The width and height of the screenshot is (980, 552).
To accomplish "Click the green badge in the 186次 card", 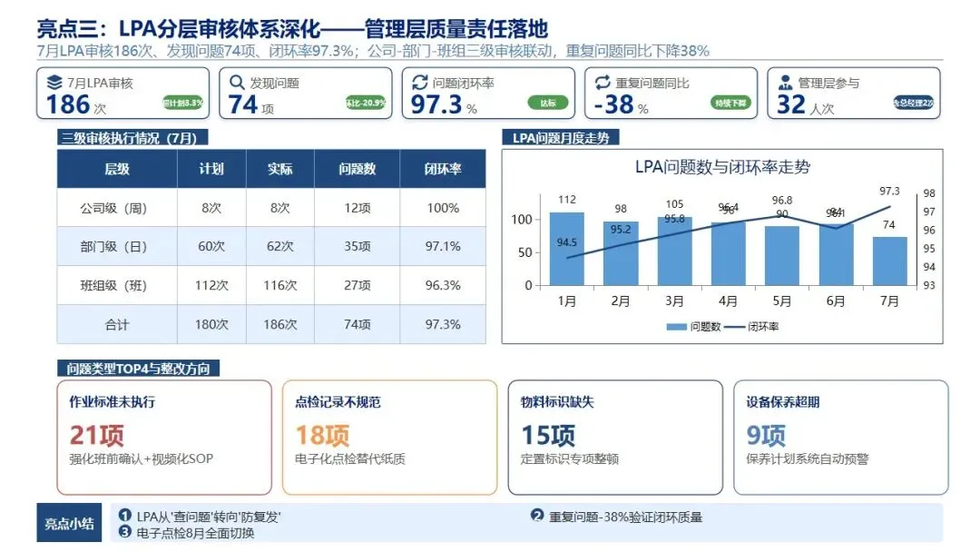I will point(182,103).
